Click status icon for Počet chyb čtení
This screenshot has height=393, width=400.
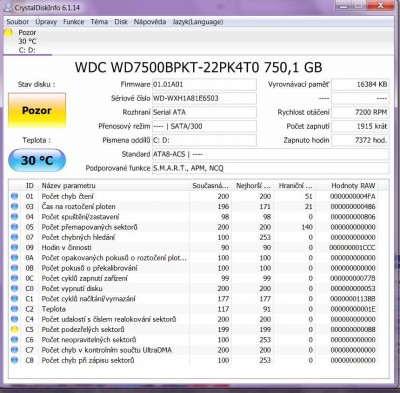[x=14, y=196]
